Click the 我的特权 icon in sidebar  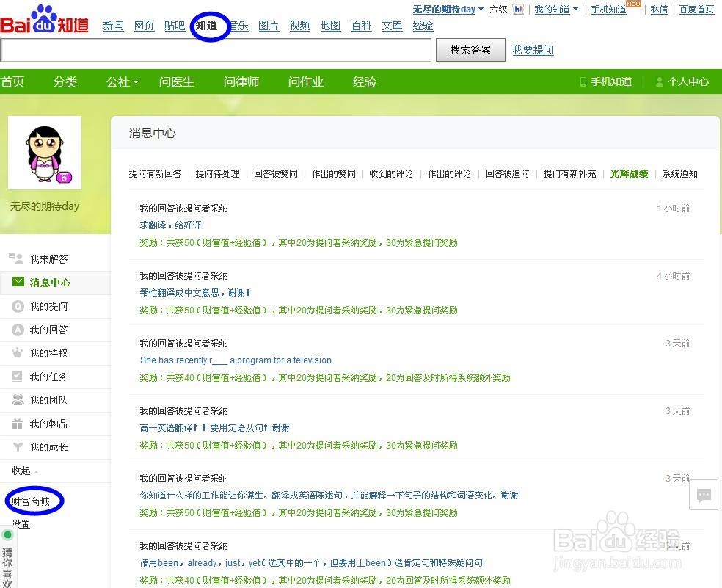[x=15, y=353]
